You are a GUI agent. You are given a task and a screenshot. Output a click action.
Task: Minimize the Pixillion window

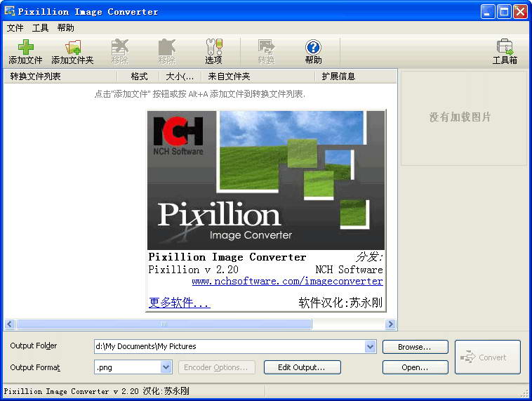point(488,12)
